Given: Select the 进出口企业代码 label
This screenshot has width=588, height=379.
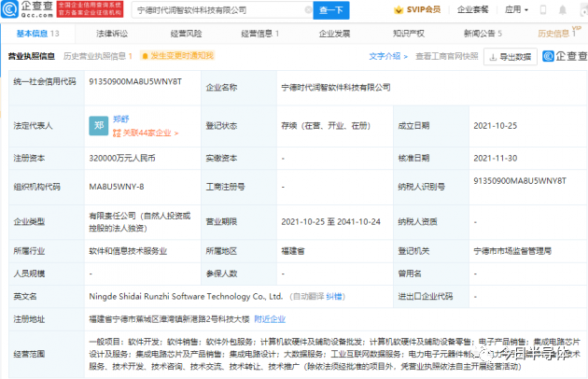Looking at the screenshot, I should pyautogui.click(x=426, y=297).
